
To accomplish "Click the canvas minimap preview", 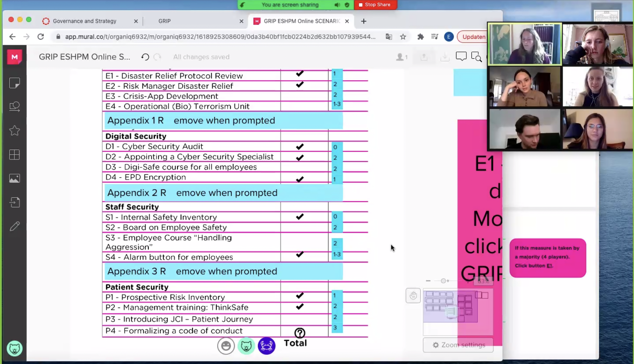I will (457, 311).
